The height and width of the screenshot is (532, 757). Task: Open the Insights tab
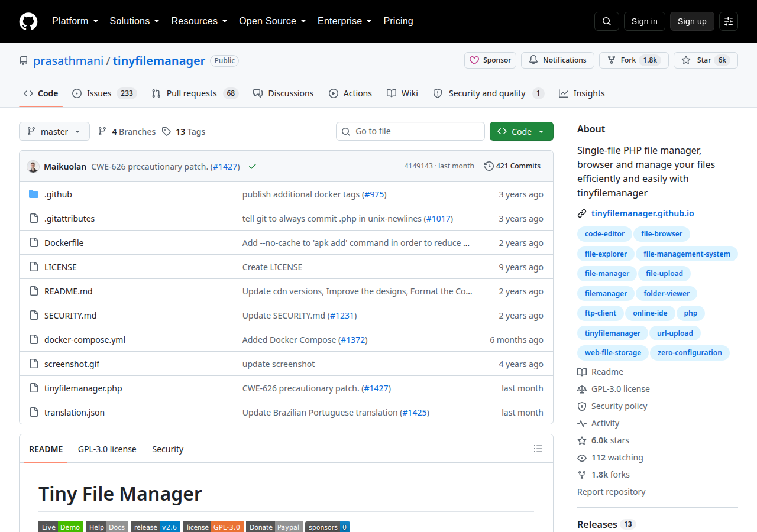(582, 93)
